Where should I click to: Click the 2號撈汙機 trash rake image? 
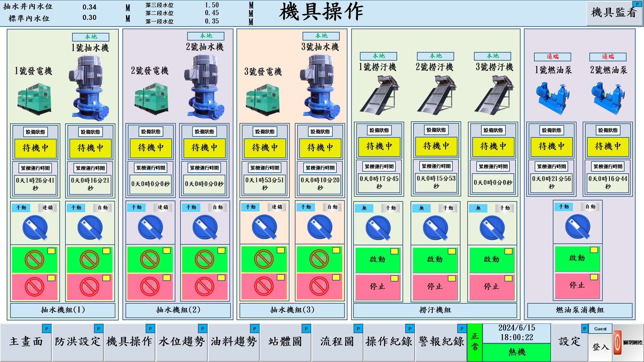click(437, 95)
